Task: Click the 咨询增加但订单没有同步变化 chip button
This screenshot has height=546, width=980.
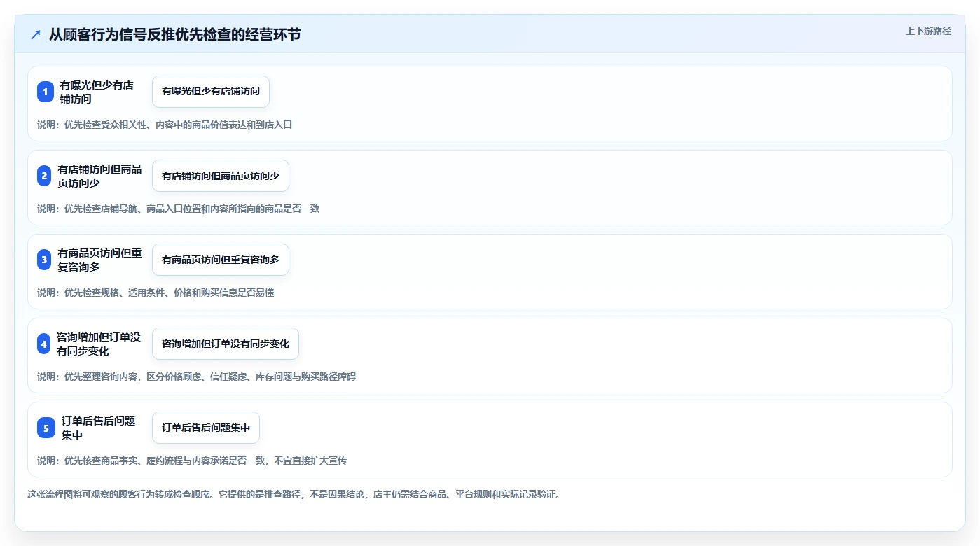Action: 226,344
